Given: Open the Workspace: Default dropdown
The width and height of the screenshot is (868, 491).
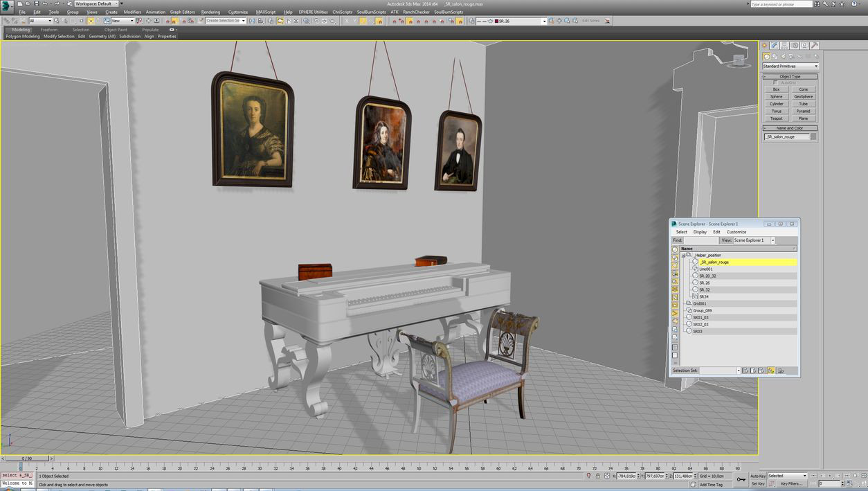Looking at the screenshot, I should pyautogui.click(x=97, y=3).
